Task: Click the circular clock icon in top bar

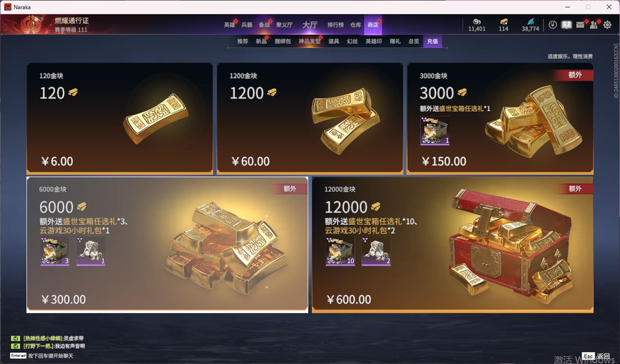Action: (553, 25)
